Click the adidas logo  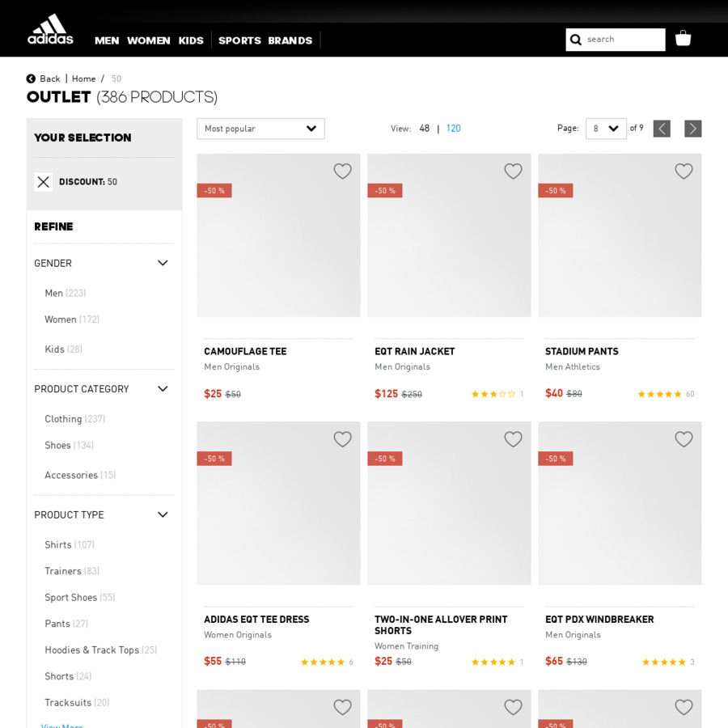pos(50,29)
